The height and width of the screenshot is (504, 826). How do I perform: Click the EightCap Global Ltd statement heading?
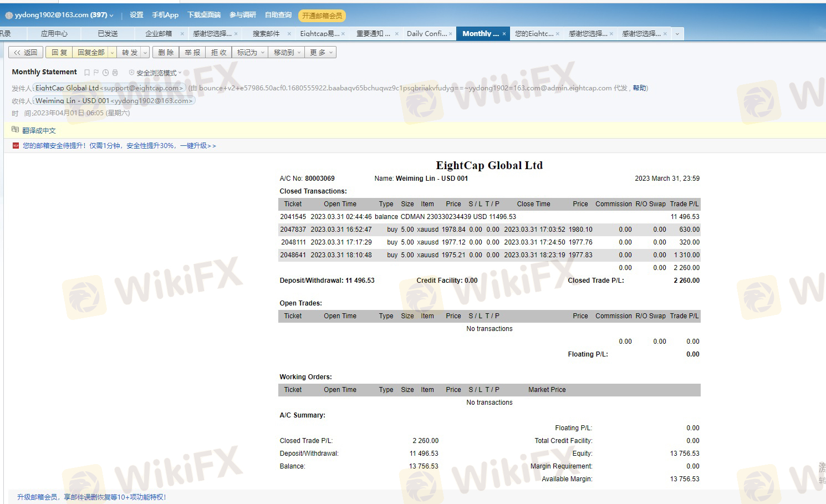(490, 165)
